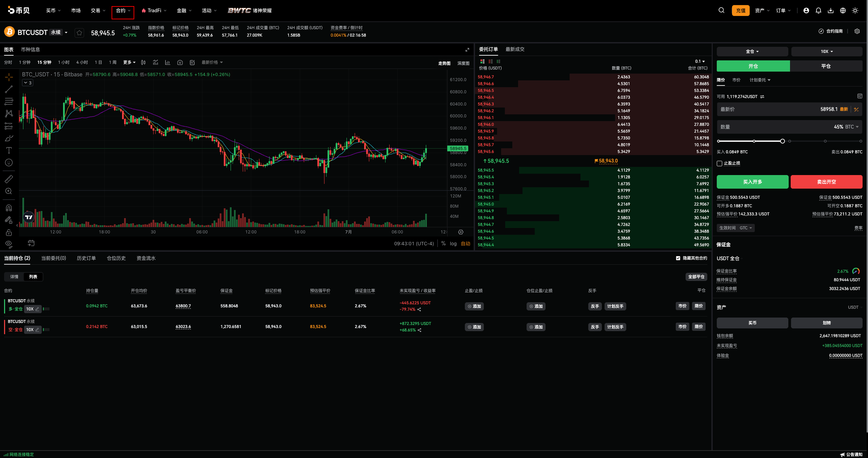Take a chart snapshot with camera icon
Viewport: 868px width, 458px height.
180,62
